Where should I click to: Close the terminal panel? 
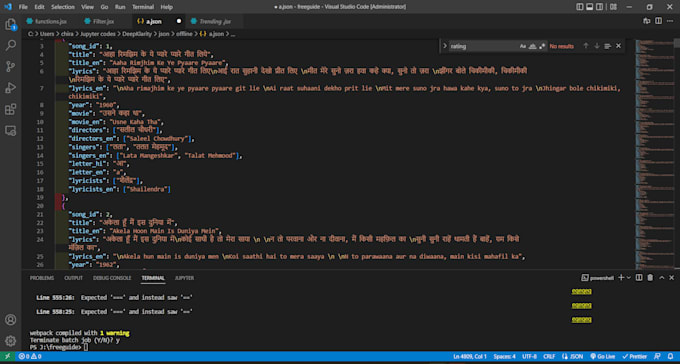coord(671,278)
